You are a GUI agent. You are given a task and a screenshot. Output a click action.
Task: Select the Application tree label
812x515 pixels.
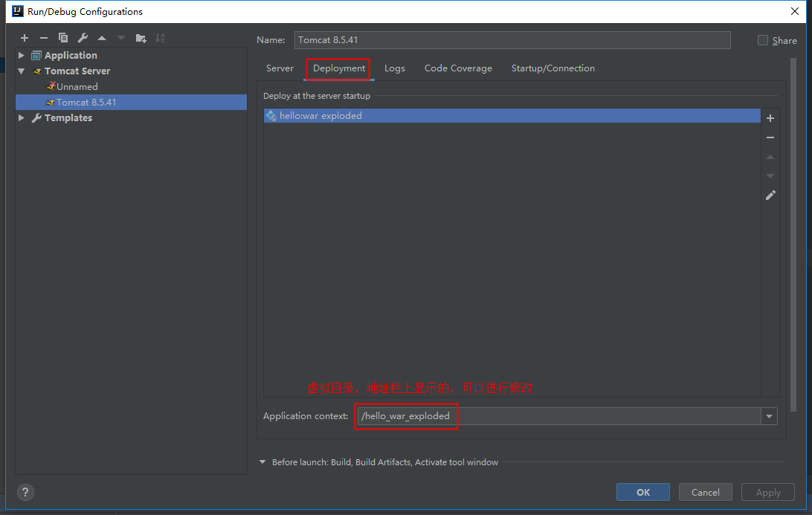point(71,56)
